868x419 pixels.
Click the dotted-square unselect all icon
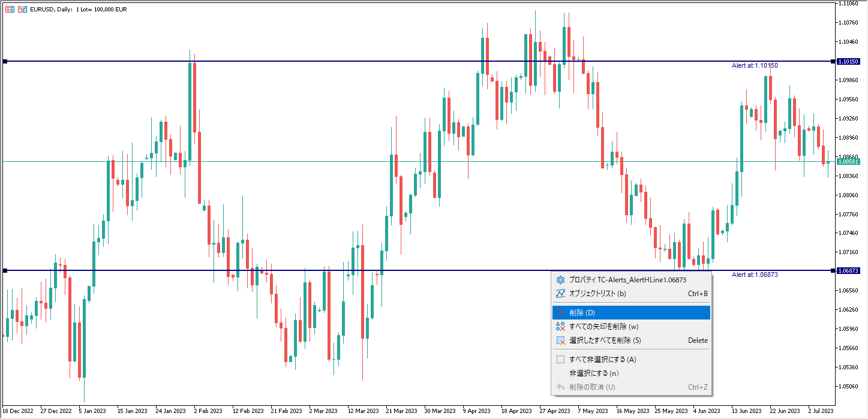pos(561,360)
